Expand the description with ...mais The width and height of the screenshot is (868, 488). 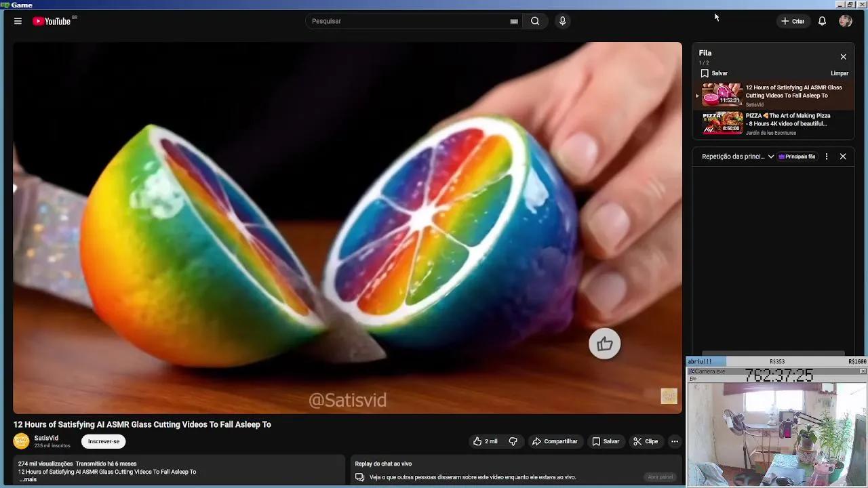tap(28, 479)
